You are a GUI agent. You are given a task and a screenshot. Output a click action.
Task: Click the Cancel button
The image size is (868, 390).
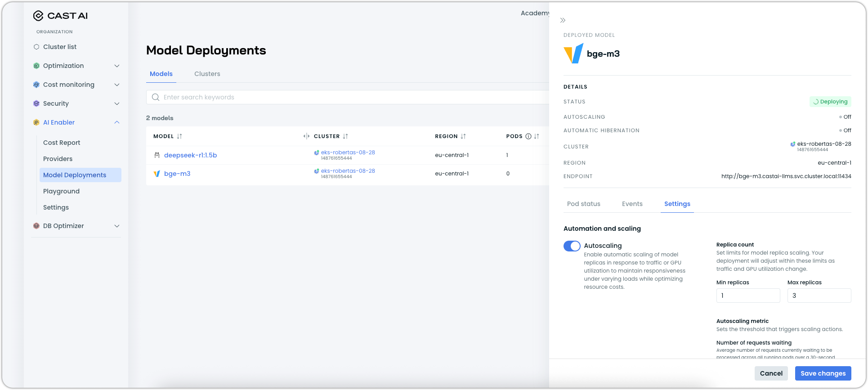771,373
